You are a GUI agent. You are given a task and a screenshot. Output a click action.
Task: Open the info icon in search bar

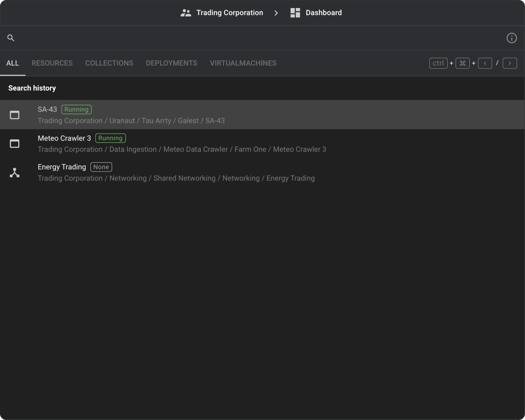coord(511,38)
